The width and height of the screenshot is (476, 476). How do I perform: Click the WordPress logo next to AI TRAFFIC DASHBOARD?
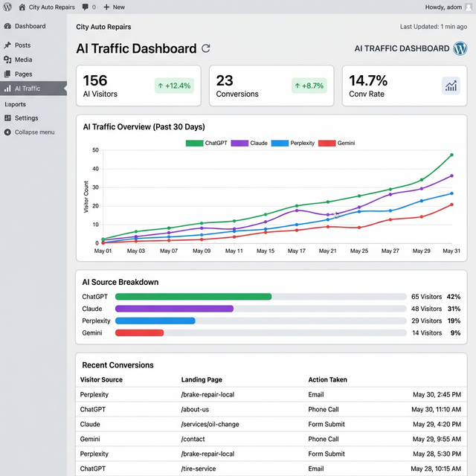click(461, 48)
